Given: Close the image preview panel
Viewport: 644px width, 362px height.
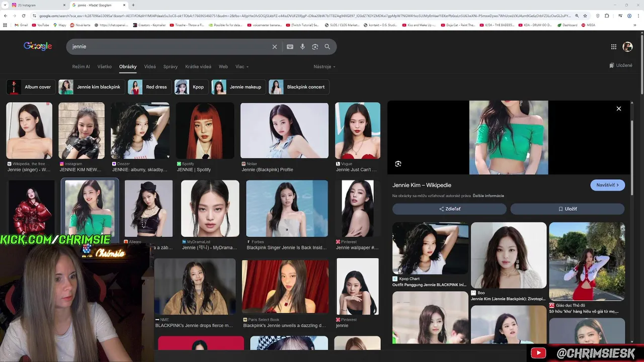Looking at the screenshot, I should point(619,109).
